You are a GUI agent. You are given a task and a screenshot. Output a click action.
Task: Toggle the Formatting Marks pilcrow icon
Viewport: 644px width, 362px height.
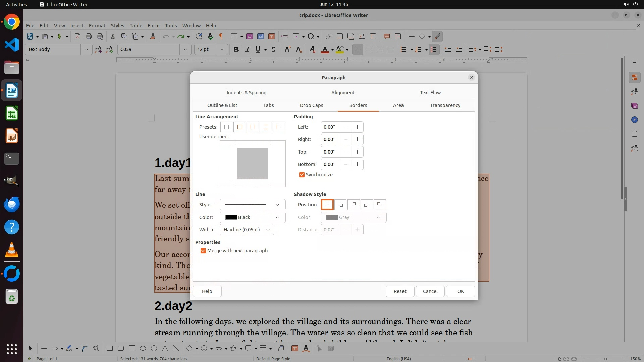tap(221, 36)
